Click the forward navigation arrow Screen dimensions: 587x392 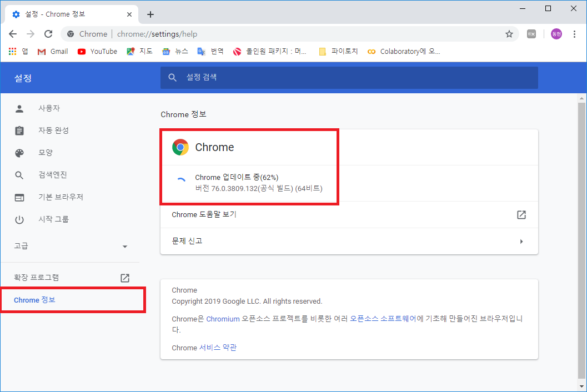point(31,34)
